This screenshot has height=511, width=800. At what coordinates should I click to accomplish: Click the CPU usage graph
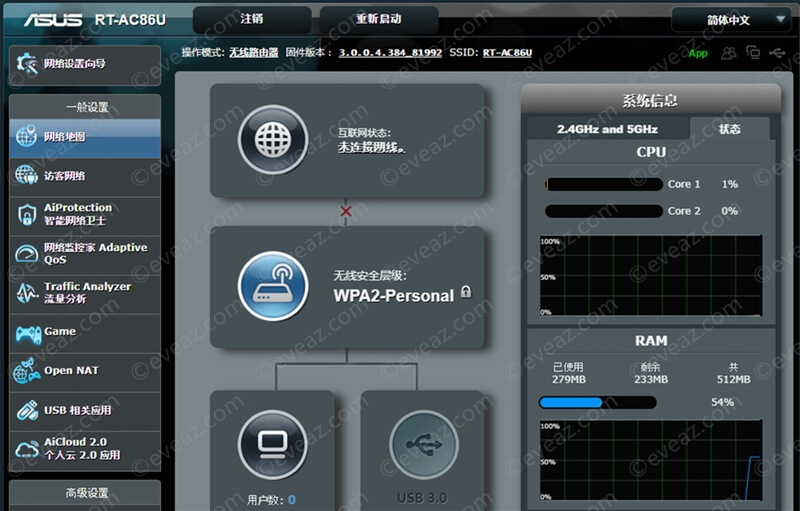(x=651, y=275)
